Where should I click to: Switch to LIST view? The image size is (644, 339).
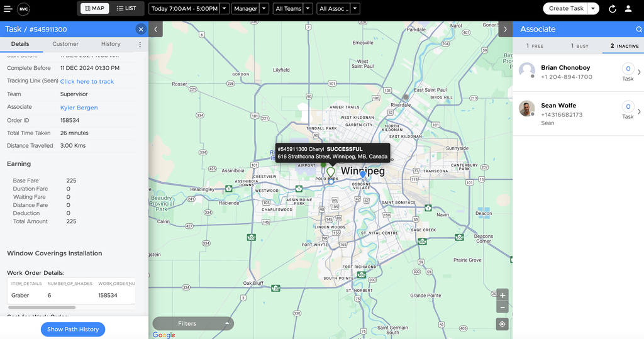[x=126, y=8]
